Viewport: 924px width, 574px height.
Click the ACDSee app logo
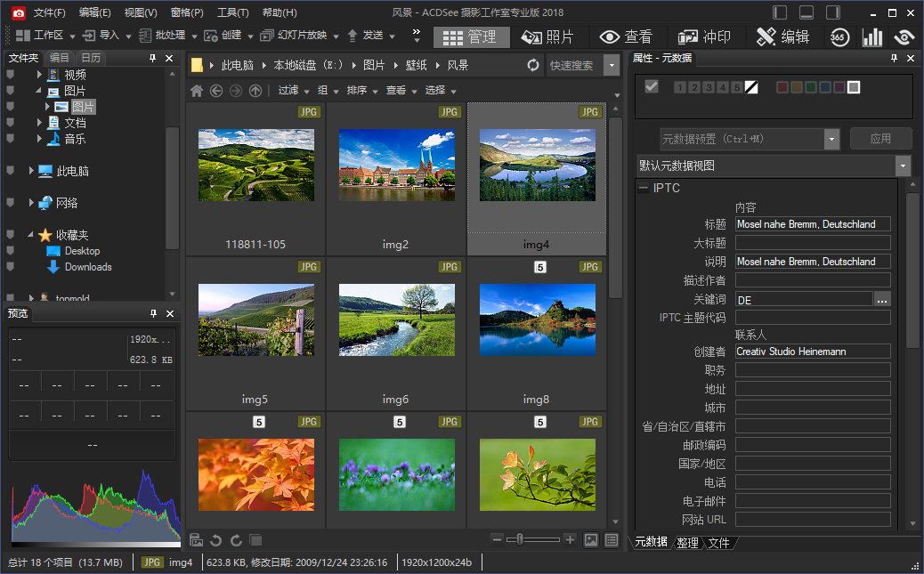tap(19, 12)
